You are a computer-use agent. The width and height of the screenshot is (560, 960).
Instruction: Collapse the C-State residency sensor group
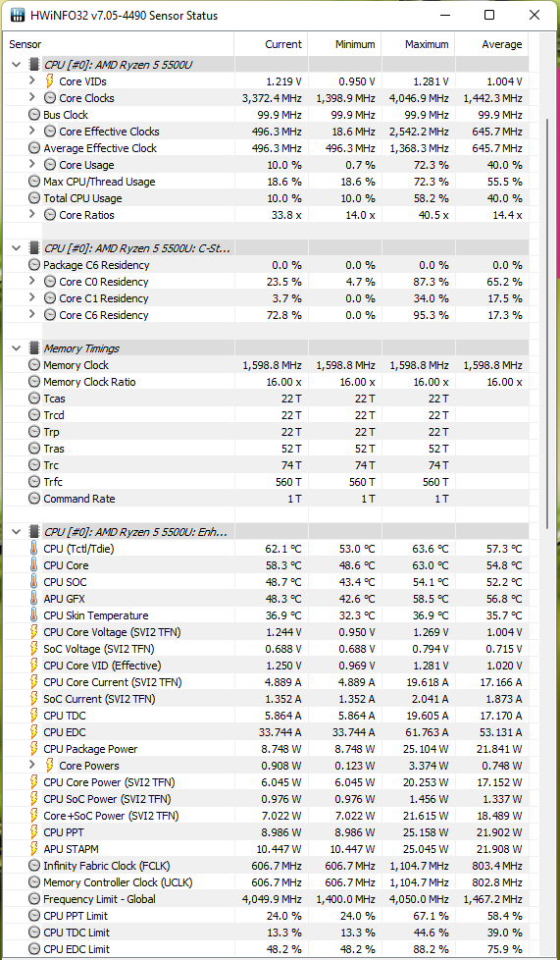17,248
